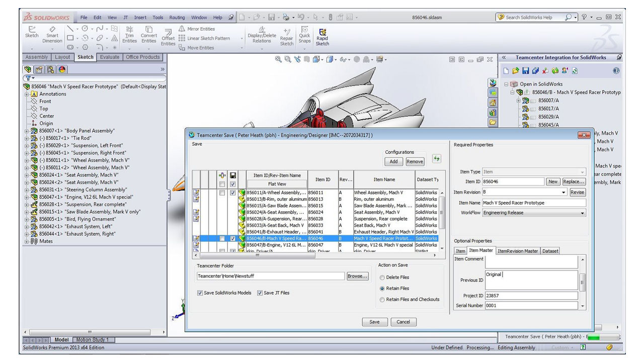Choose the Trim Entities tool
This screenshot has height=362, width=644.
(x=129, y=34)
